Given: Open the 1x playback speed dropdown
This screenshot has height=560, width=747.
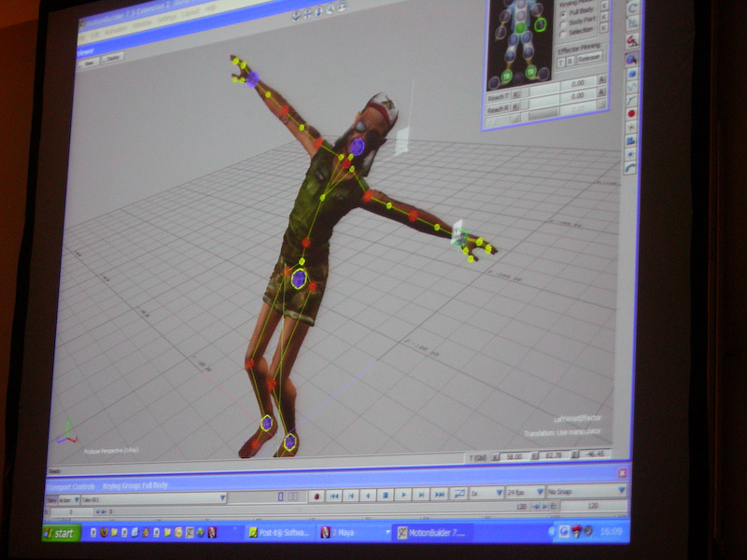Looking at the screenshot, I should [486, 493].
